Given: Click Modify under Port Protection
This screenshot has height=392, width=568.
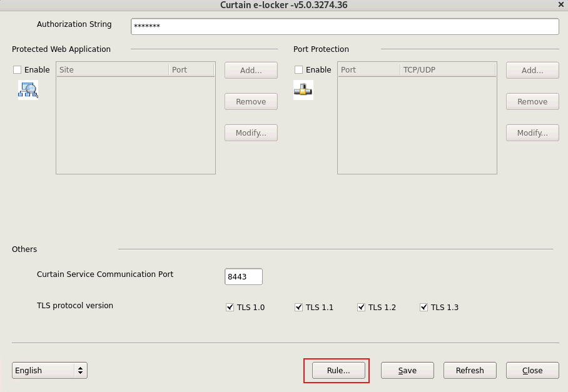Looking at the screenshot, I should tap(532, 133).
